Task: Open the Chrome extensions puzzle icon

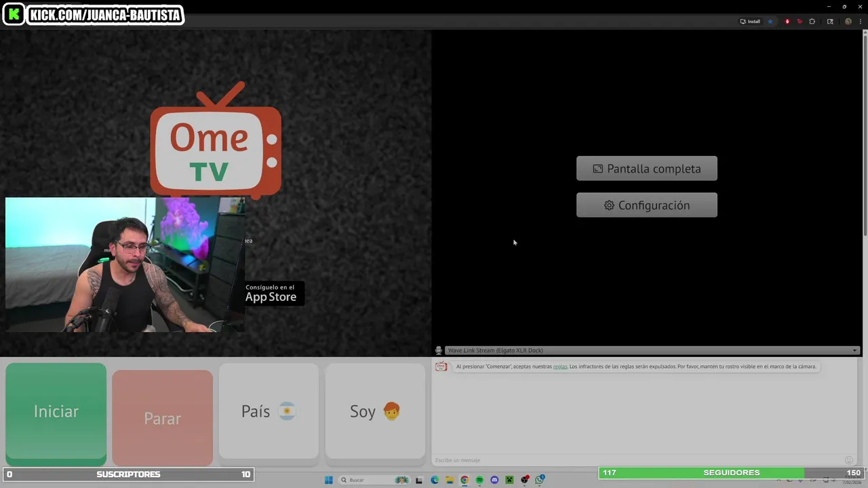Action: [812, 22]
